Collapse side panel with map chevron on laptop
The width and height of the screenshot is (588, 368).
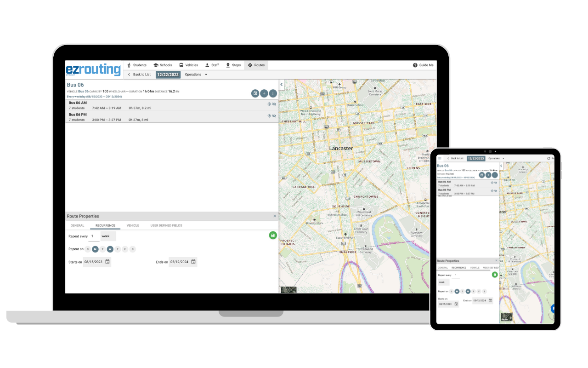tap(282, 85)
